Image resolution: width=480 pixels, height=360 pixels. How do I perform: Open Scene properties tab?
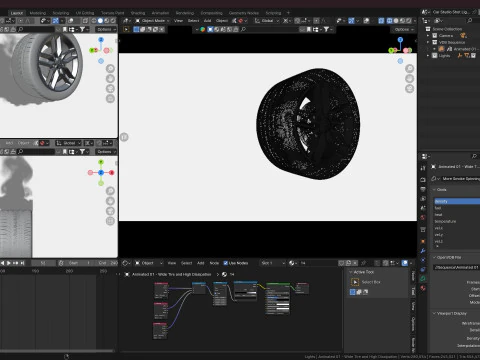pos(423,208)
